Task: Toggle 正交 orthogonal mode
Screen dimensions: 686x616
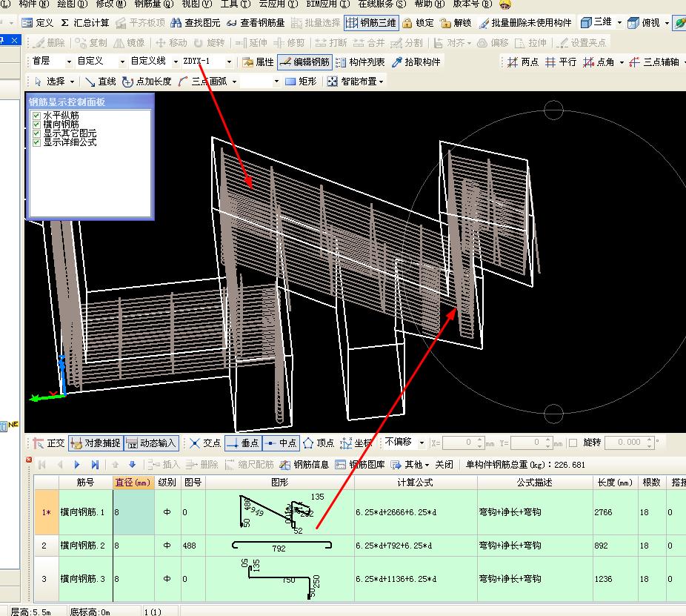Action: pos(49,443)
